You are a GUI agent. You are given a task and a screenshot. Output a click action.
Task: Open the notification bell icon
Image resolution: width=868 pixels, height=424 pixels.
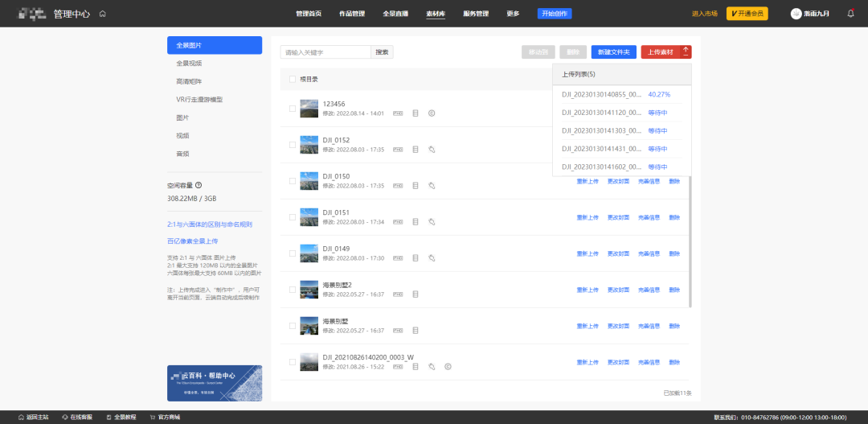851,14
